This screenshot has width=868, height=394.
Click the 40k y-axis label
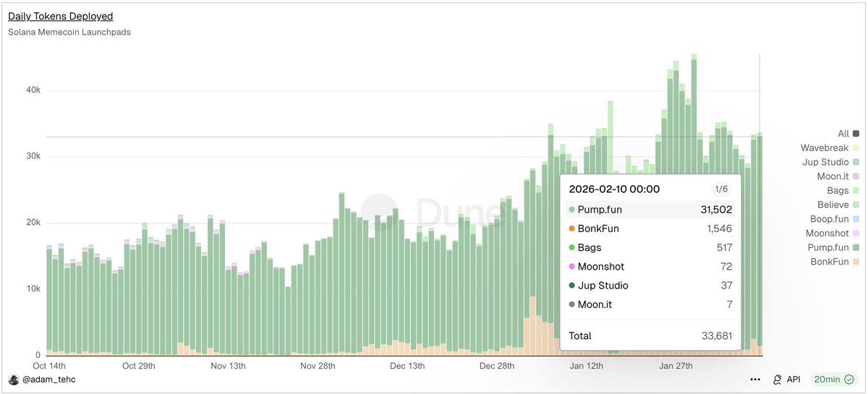pos(33,90)
